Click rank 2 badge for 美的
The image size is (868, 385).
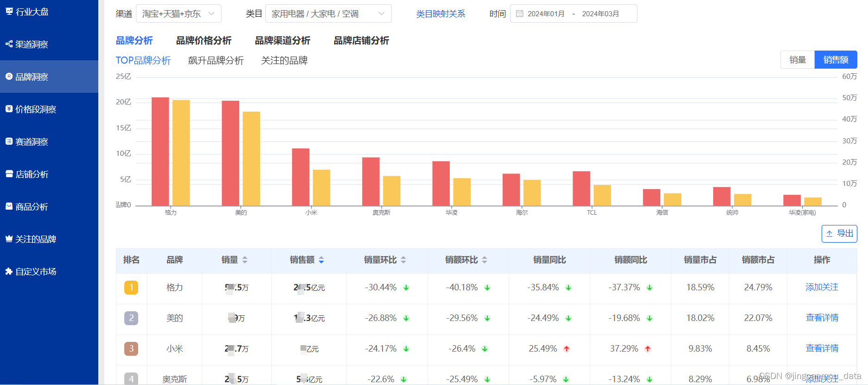point(131,318)
